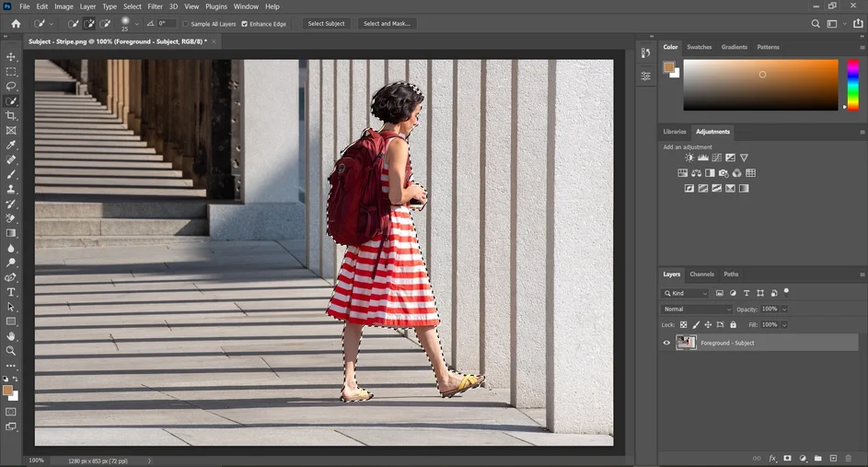Viewport: 868px width, 467px height.
Task: Expand the Opacity slider dropdown arrow
Action: (x=784, y=309)
